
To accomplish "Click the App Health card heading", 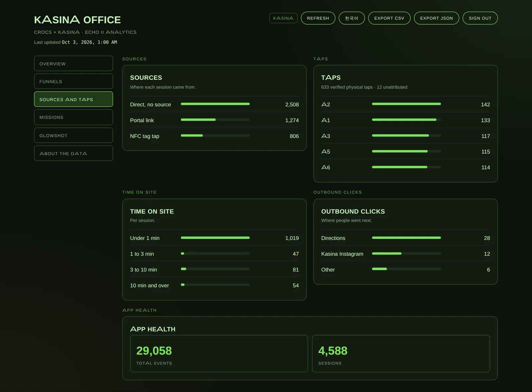I will [x=153, y=329].
